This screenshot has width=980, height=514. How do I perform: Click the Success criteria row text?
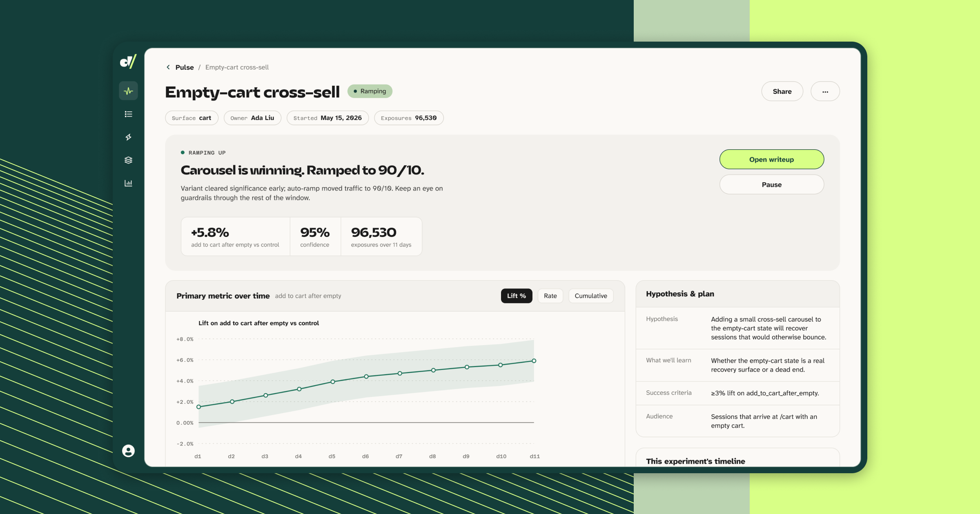tap(765, 393)
